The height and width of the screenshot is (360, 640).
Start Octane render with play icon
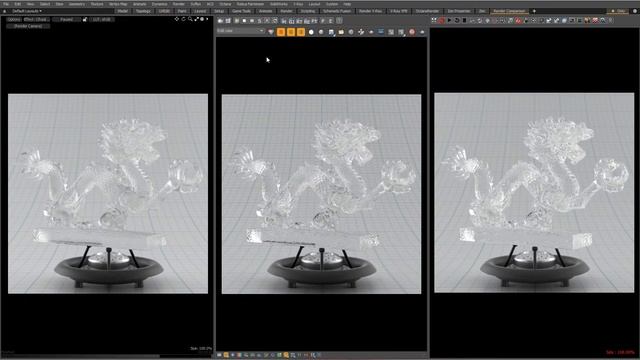click(x=449, y=20)
